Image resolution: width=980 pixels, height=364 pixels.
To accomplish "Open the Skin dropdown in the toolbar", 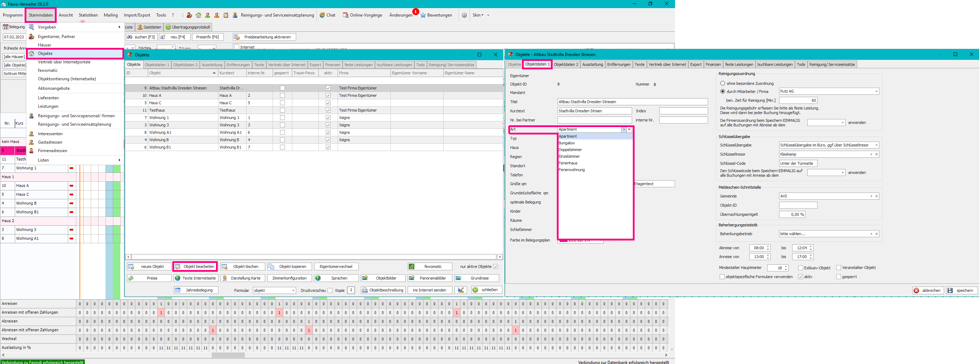I will (x=478, y=15).
